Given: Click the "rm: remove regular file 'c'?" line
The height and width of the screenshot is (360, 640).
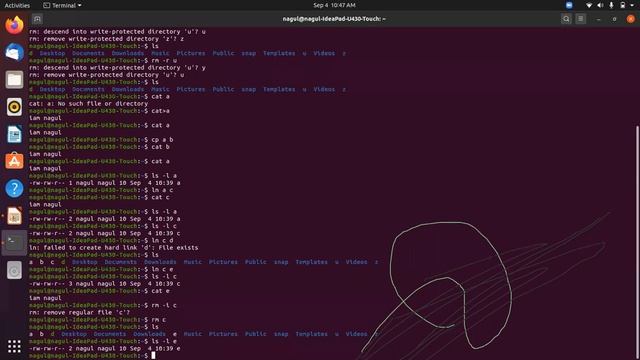Looking at the screenshot, I should pos(79,313).
